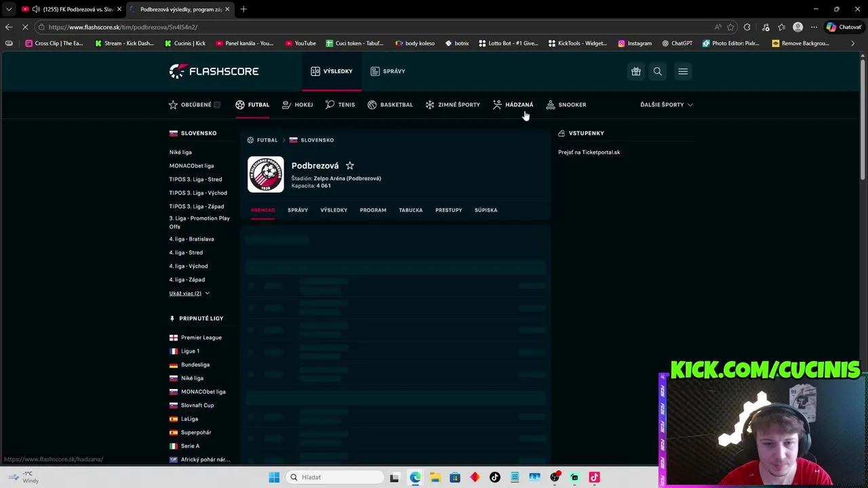Viewport: 868px width, 488px height.
Task: Mute the FK Podbrezová YouTube tab
Action: (x=35, y=9)
